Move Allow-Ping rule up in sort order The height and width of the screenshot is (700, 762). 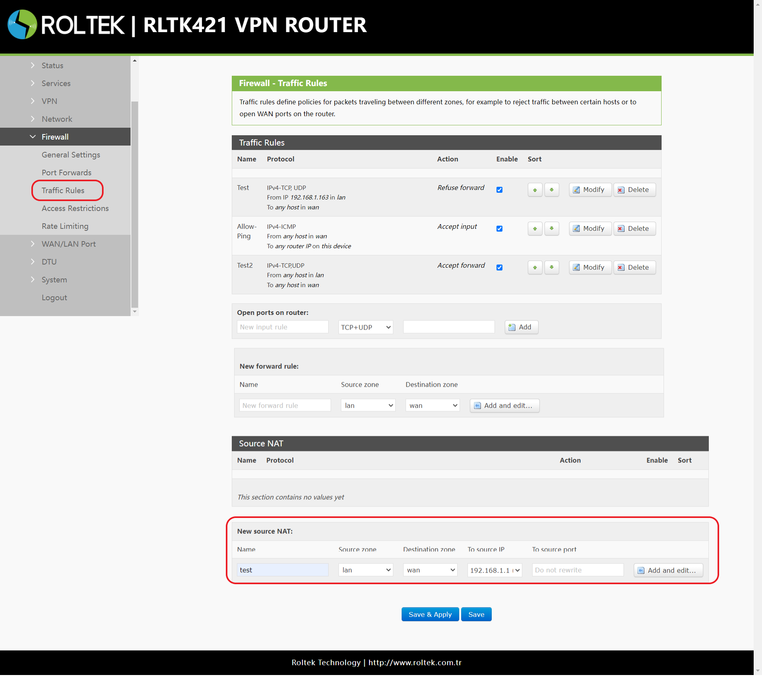pos(535,229)
